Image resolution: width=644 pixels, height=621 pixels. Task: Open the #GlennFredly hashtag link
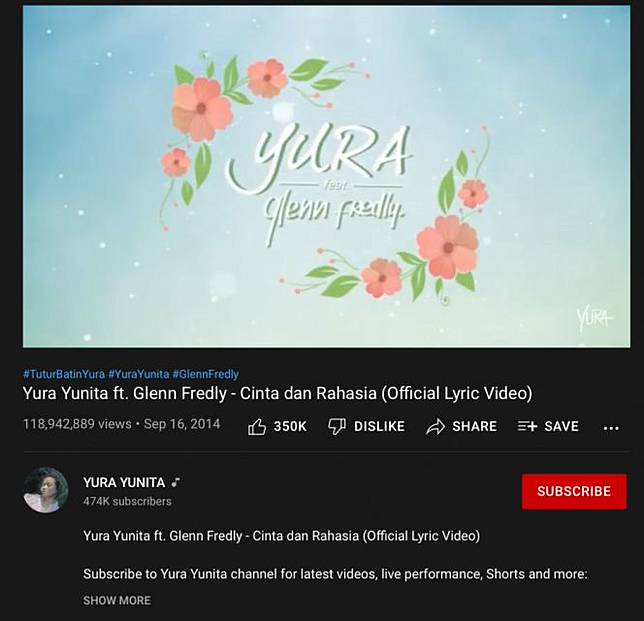205,374
